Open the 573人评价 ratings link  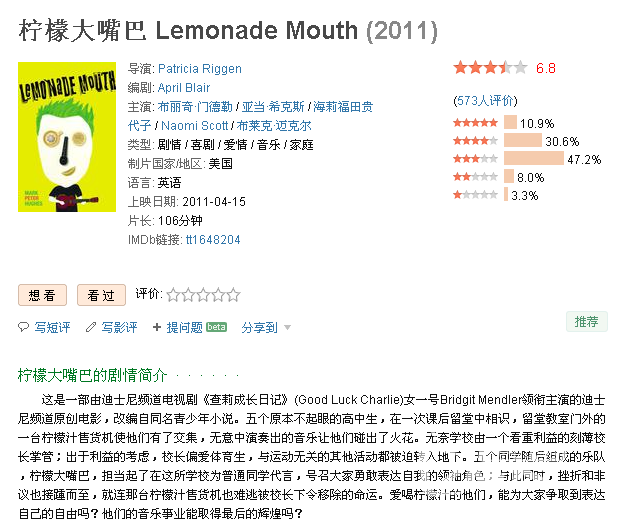point(485,100)
